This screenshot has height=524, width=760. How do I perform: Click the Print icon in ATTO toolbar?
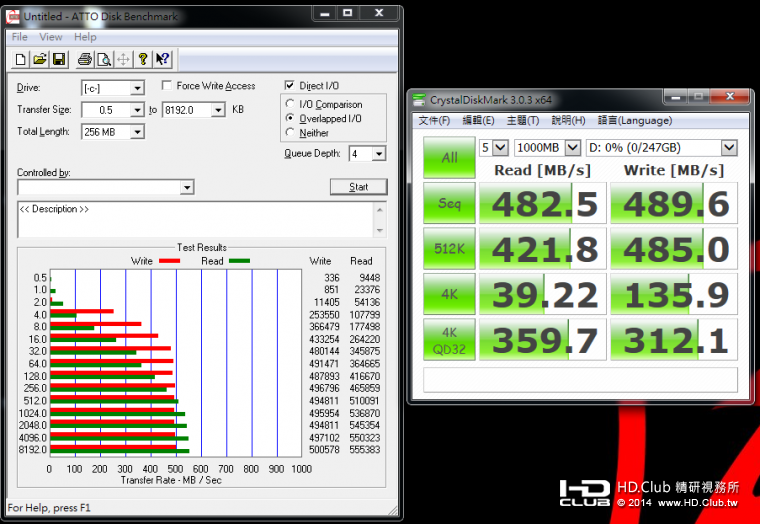(85, 60)
